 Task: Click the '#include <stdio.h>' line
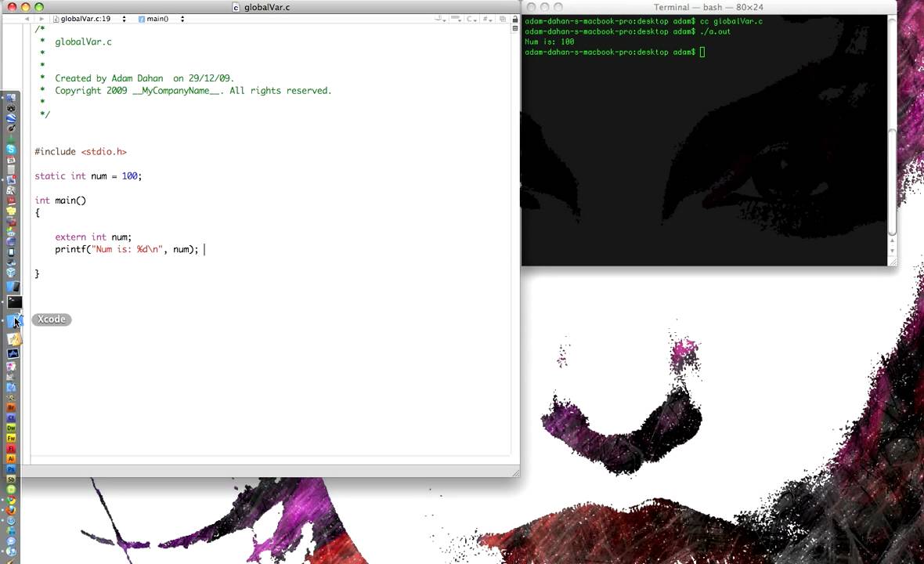(81, 151)
